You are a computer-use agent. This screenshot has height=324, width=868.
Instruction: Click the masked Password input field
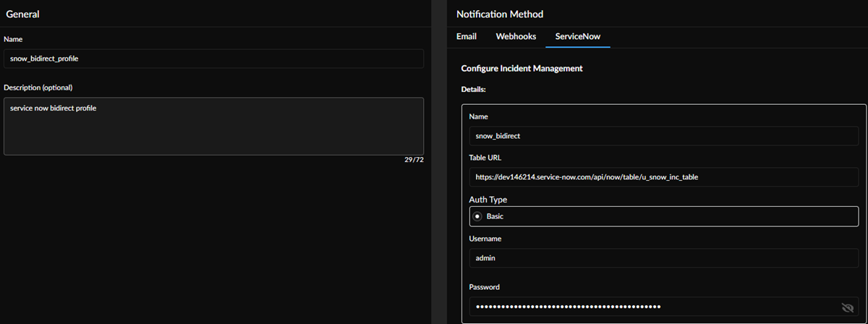click(x=651, y=307)
